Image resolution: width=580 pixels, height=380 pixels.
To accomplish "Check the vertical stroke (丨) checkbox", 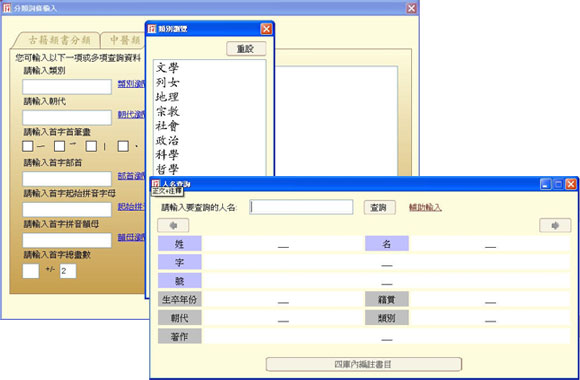I will point(91,146).
